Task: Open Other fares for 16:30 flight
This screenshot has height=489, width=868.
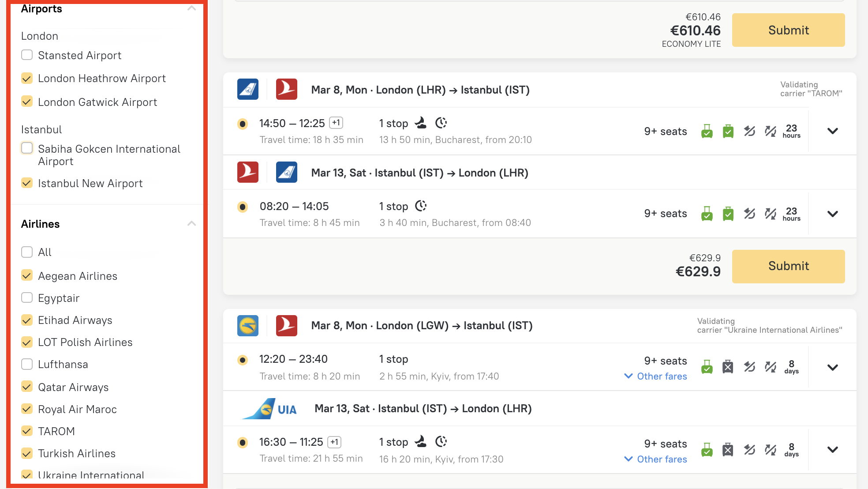Action: pyautogui.click(x=656, y=459)
